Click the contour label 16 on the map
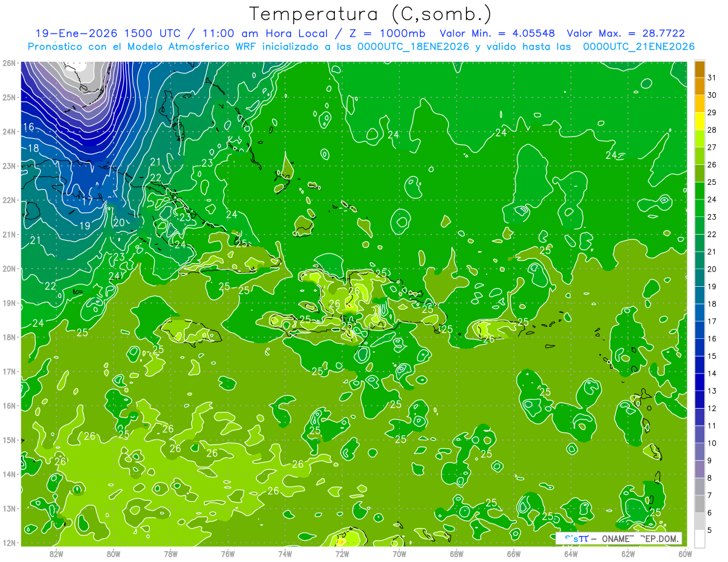Viewport: 728px width, 562px height. (28, 127)
